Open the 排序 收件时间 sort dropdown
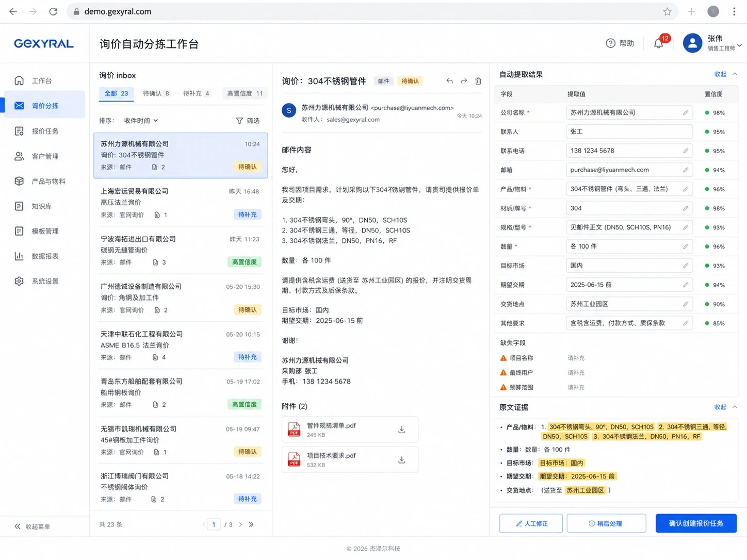Image resolution: width=747 pixels, height=560 pixels. click(x=141, y=121)
